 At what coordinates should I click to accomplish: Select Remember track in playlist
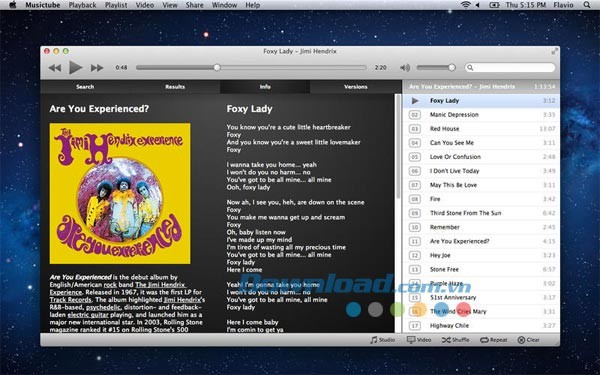point(481,227)
